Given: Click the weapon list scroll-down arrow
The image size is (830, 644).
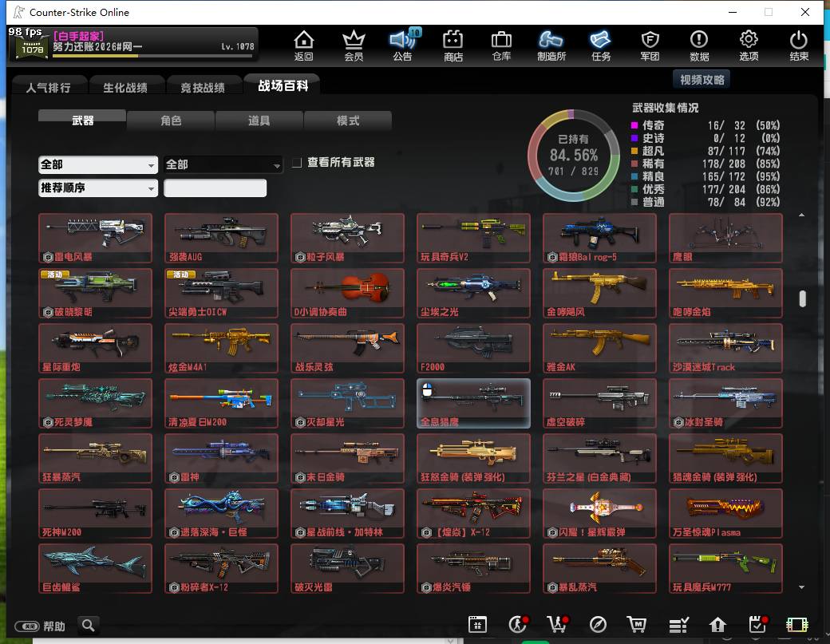Looking at the screenshot, I should [802, 587].
